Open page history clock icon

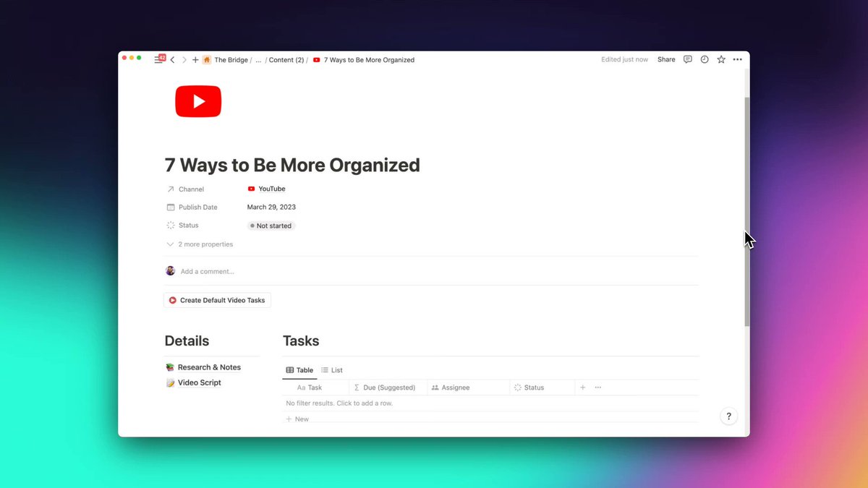pyautogui.click(x=705, y=60)
